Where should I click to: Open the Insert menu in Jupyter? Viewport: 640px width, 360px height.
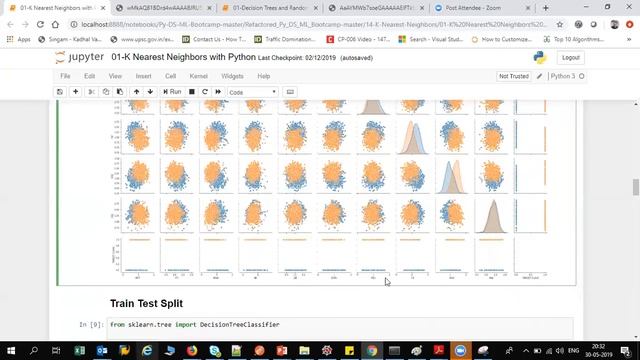point(143,76)
